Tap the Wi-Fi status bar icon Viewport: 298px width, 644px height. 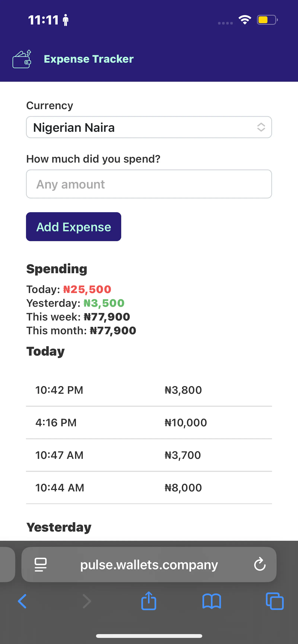(245, 20)
